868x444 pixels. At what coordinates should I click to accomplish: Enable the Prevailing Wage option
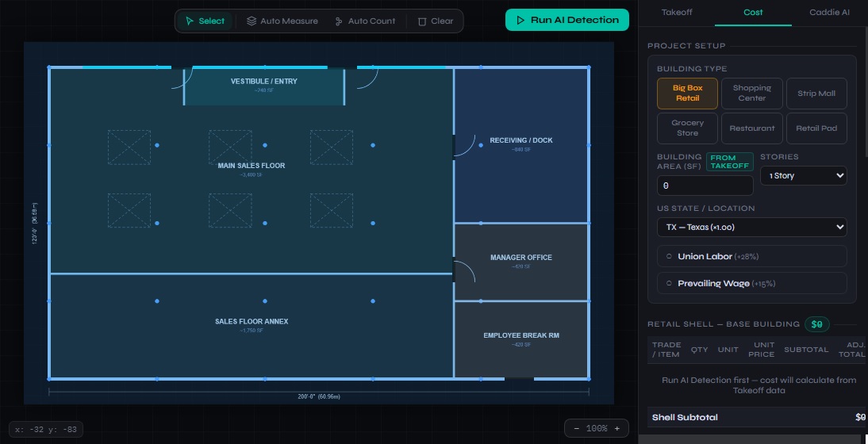pyautogui.click(x=751, y=283)
